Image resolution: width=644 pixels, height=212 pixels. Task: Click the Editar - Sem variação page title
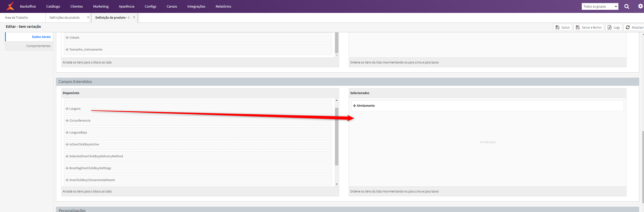pos(23,27)
